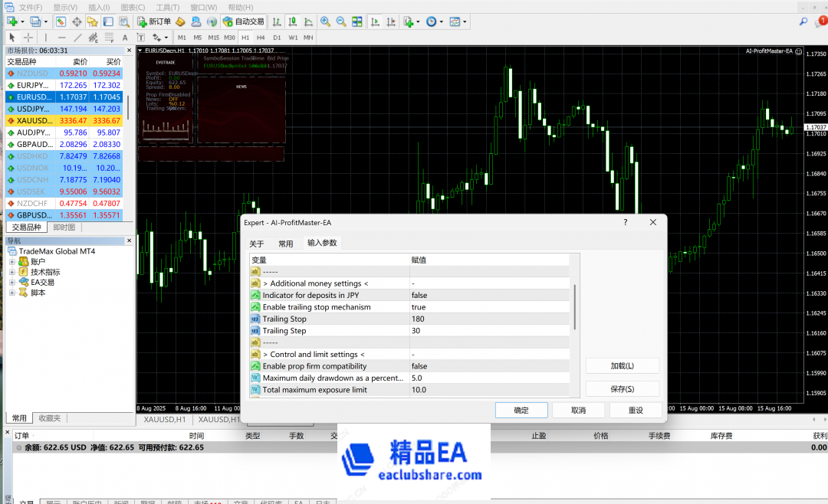
Task: Click the zoom in magnifier icon
Action: pyautogui.click(x=325, y=21)
